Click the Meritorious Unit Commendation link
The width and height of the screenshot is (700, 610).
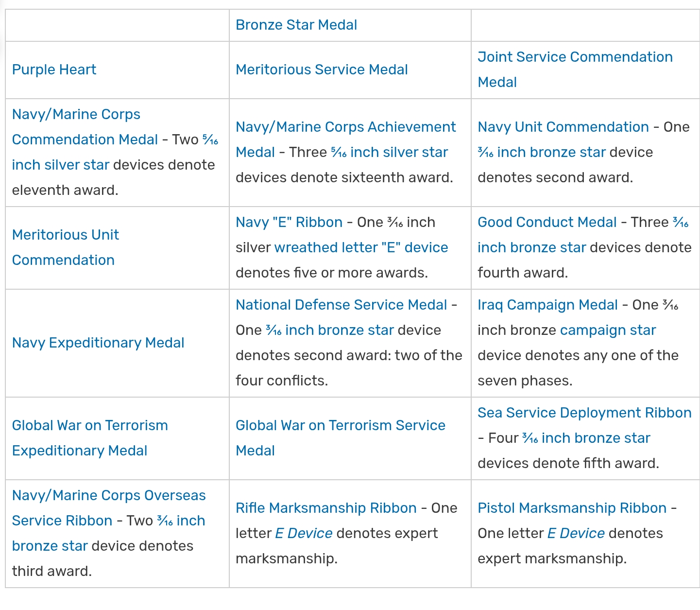(65, 235)
